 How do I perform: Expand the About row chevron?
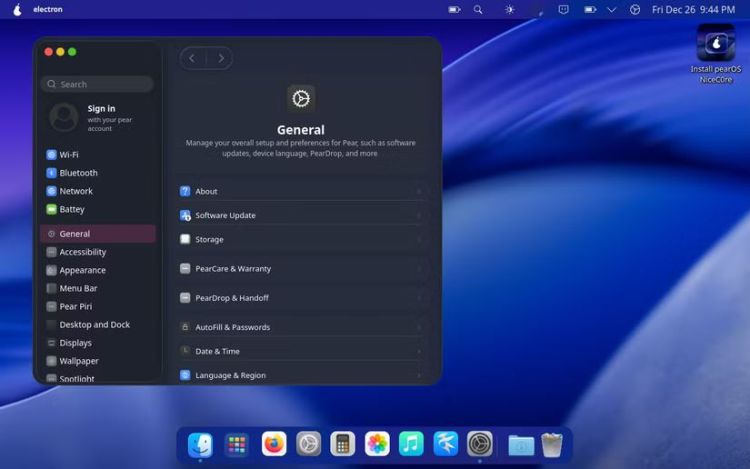[419, 191]
